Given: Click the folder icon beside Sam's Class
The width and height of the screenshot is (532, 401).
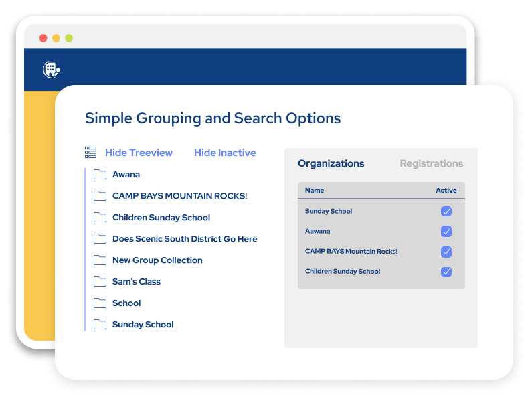Looking at the screenshot, I should 100,281.
